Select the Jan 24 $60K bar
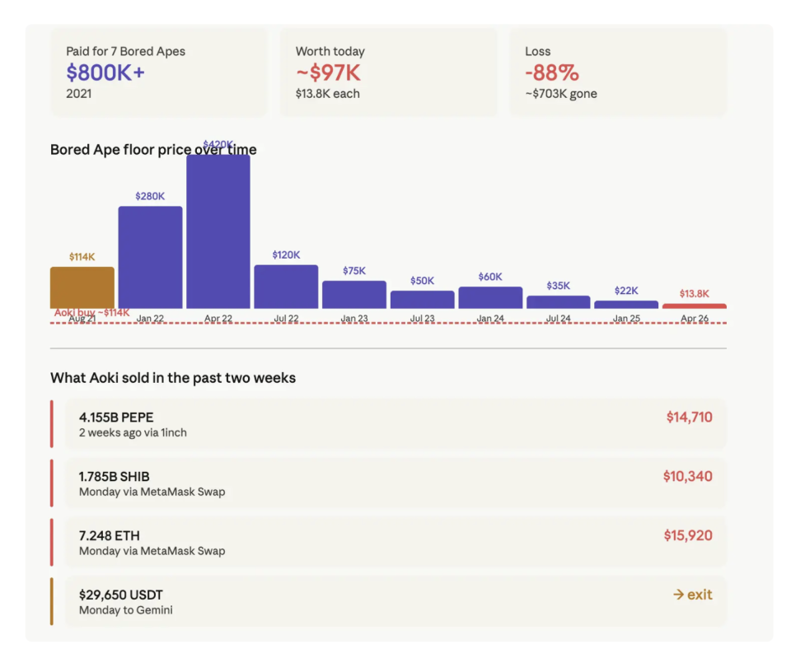The height and width of the screenshot is (672, 791). pyautogui.click(x=490, y=297)
